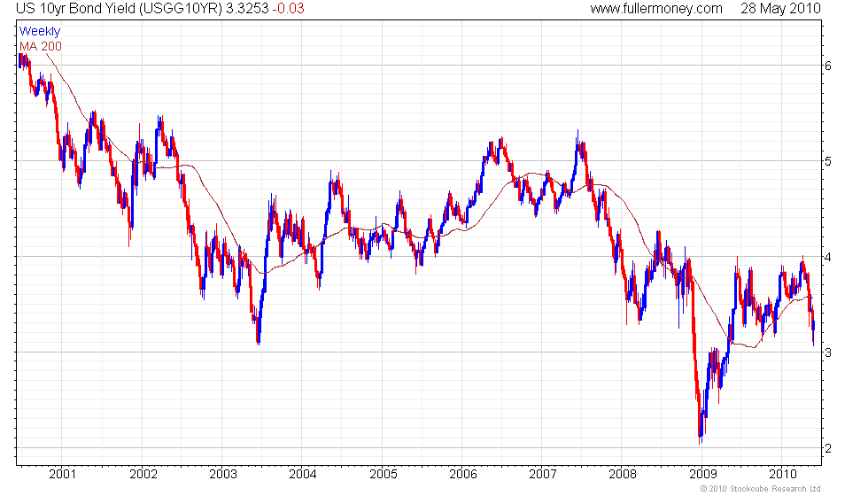Viewport: 868px width, 496px height.
Task: Select the 2002 year label on x-axis
Action: click(x=143, y=474)
